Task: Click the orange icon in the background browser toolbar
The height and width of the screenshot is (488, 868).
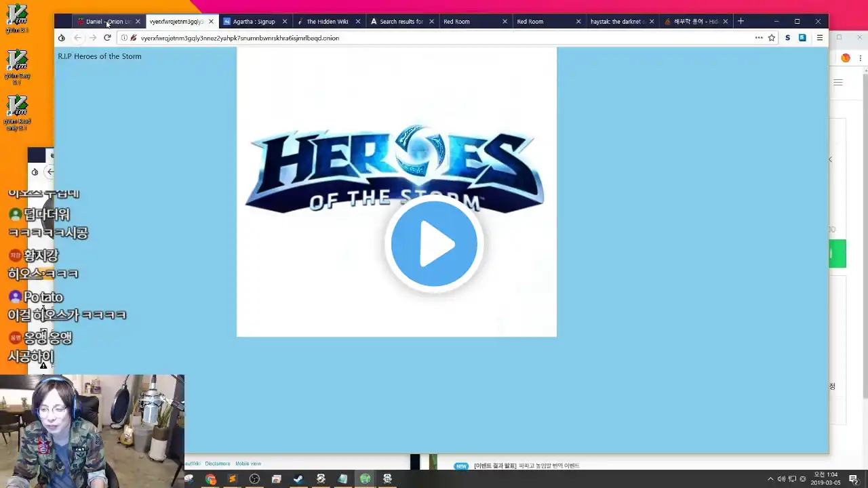Action: pyautogui.click(x=845, y=58)
